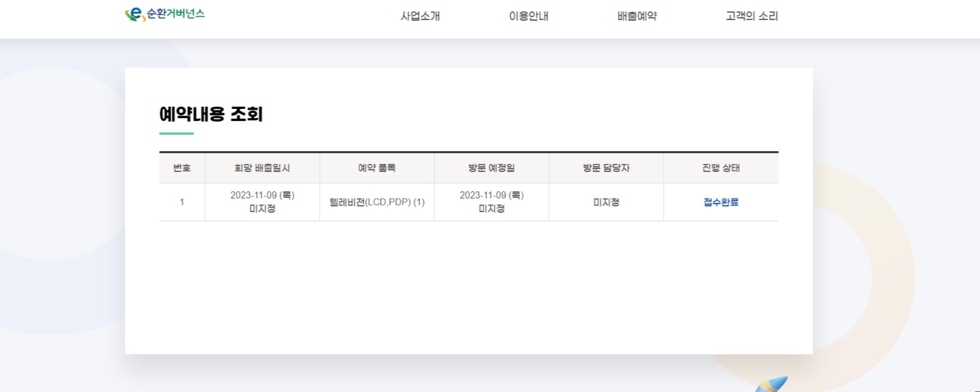Click the 번호 column header
Screen dimensions: 980x392
(x=182, y=168)
